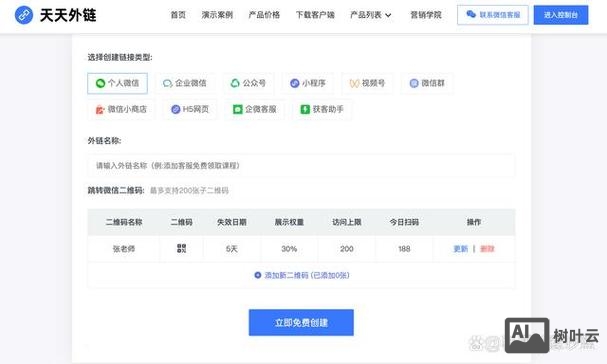Click 删除 link for 张老师 row

tap(487, 249)
